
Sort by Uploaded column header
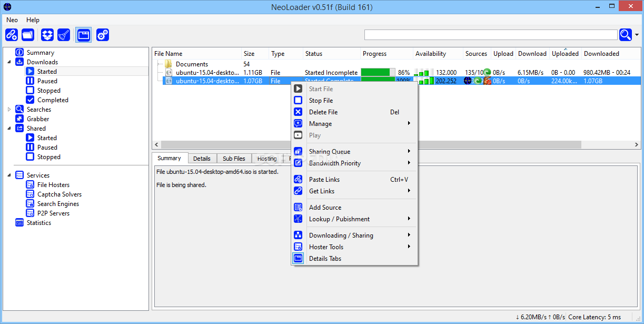pyautogui.click(x=566, y=54)
